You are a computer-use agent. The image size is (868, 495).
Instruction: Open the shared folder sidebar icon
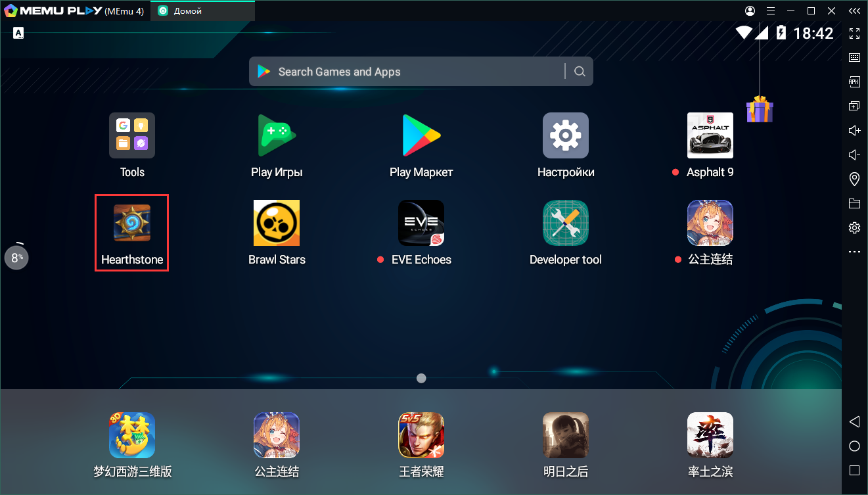[854, 203]
